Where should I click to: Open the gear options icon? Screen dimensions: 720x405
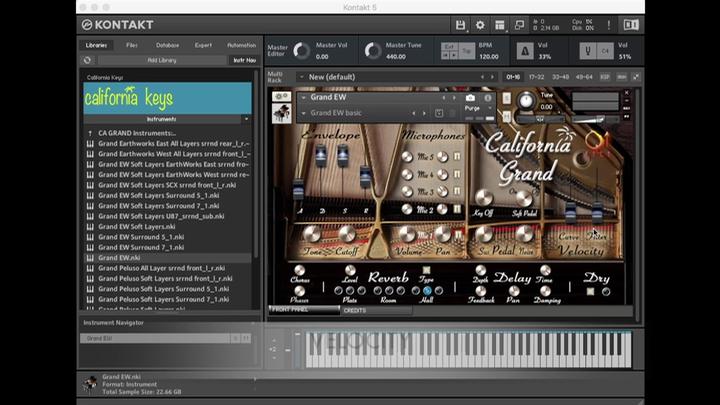click(480, 25)
